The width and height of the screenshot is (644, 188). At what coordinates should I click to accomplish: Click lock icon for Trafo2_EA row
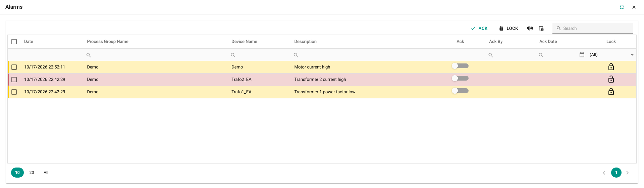click(x=611, y=79)
